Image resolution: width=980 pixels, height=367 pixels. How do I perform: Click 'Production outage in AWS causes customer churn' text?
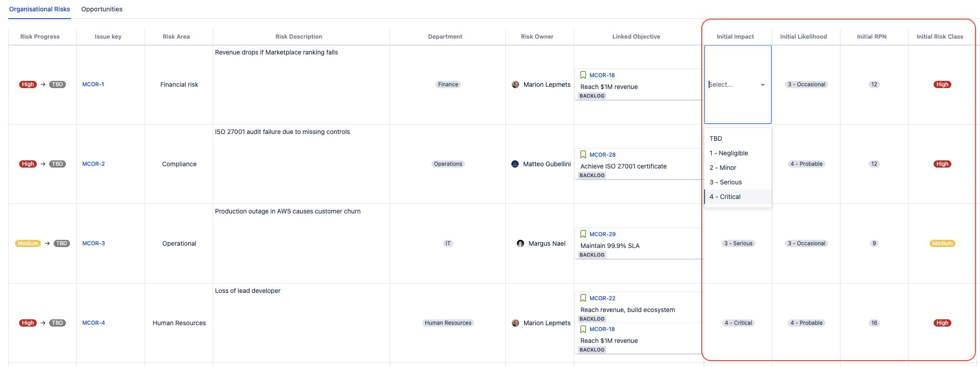pyautogui.click(x=288, y=211)
